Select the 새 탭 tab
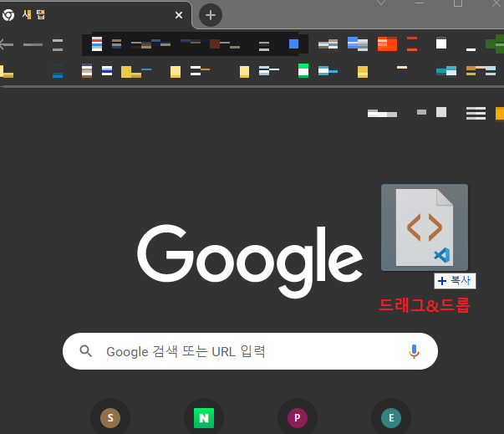The image size is (504, 434). (x=95, y=15)
